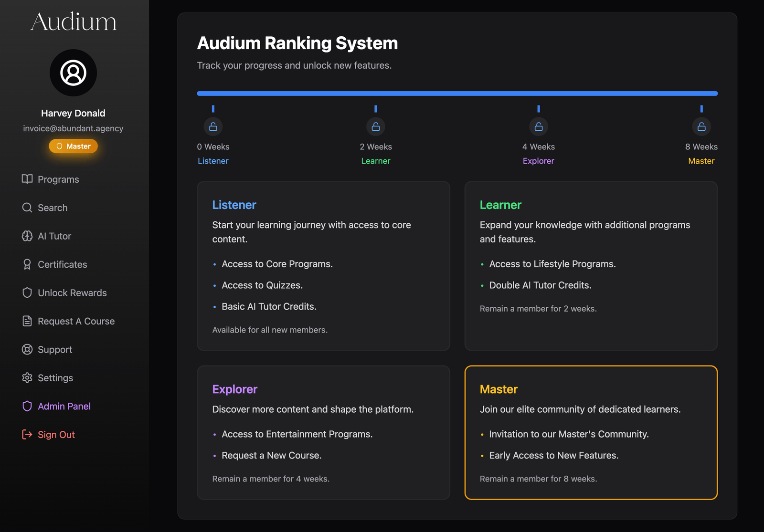Screen dimensions: 764x532
Task: Click the Unlock Rewards shield icon
Action: tap(27, 292)
